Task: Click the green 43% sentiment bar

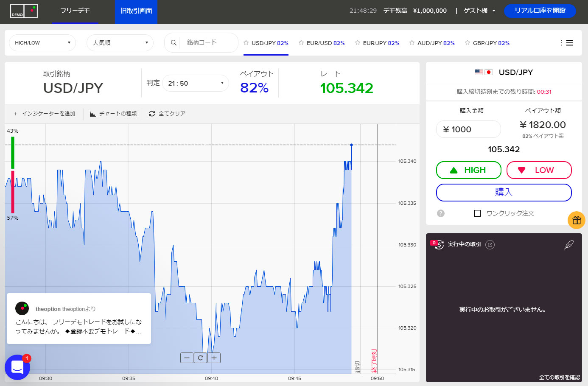Action: point(13,153)
